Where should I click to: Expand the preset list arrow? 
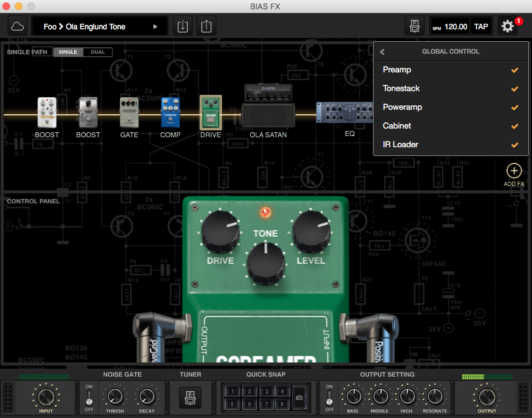pos(155,26)
